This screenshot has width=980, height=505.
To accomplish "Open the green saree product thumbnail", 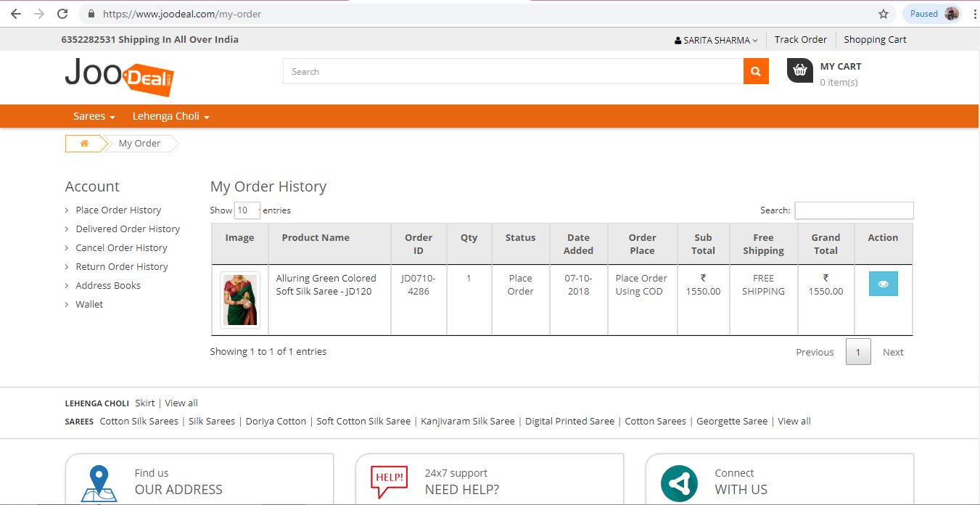I will pyautogui.click(x=239, y=300).
